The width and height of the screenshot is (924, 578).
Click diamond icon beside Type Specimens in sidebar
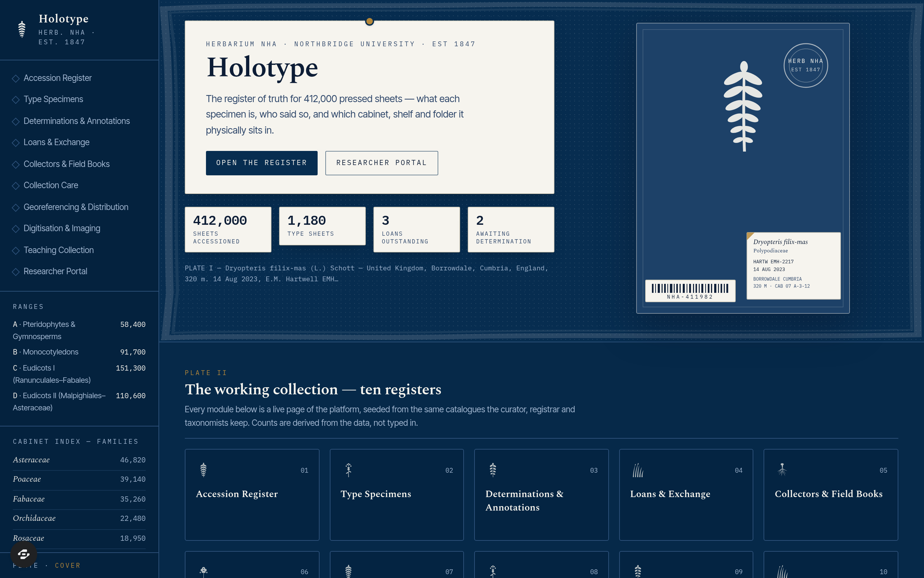16,100
